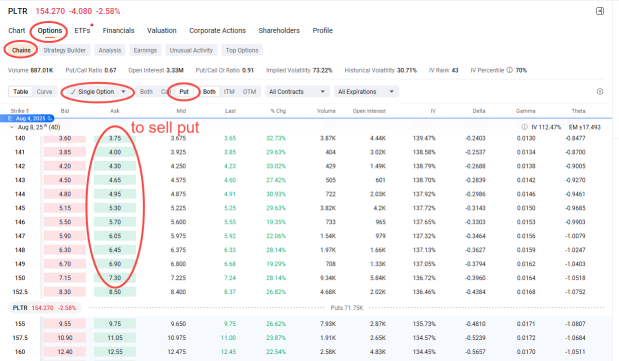
Task: Switch to Table view
Action: 21,92
